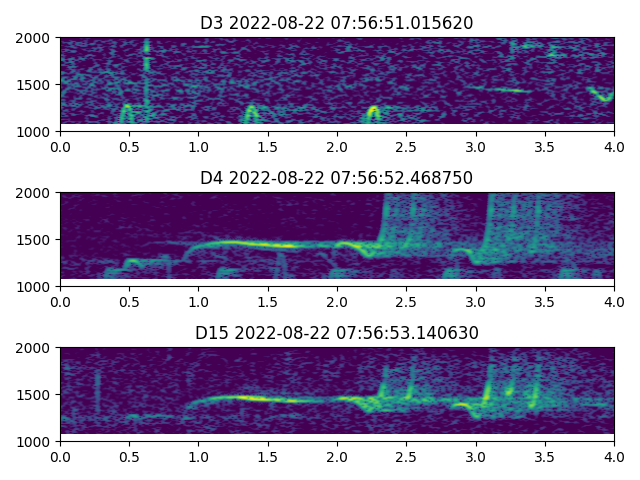Image resolution: width=640 pixels, height=480 pixels.
Task: Select the 4.0 x-axis tick under D4 plot
Action: point(614,300)
